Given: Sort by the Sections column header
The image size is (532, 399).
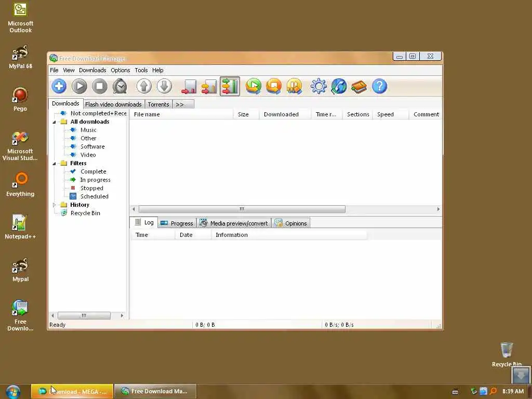Looking at the screenshot, I should [357, 114].
